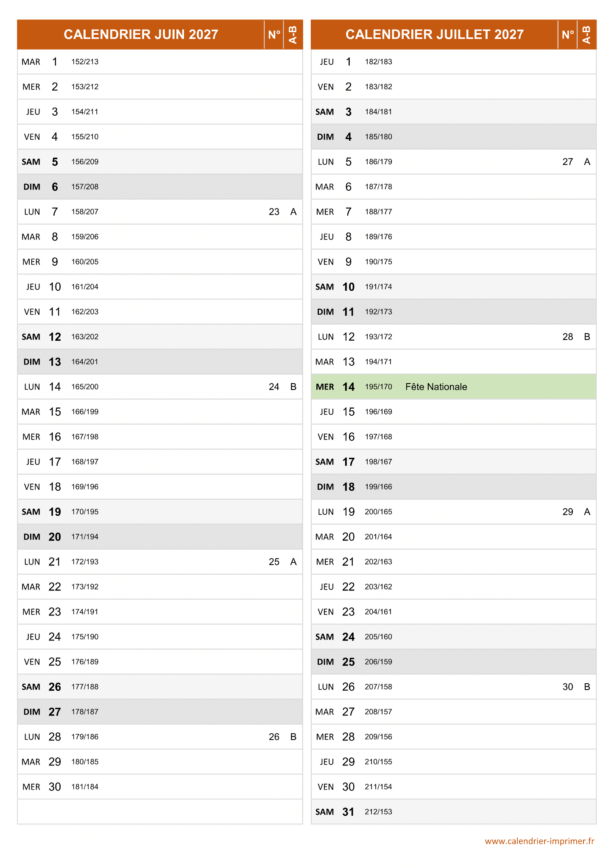This screenshot has width=614, height=868.
Task: Click the calendrier-imprimer.fr website link
Action: [539, 841]
